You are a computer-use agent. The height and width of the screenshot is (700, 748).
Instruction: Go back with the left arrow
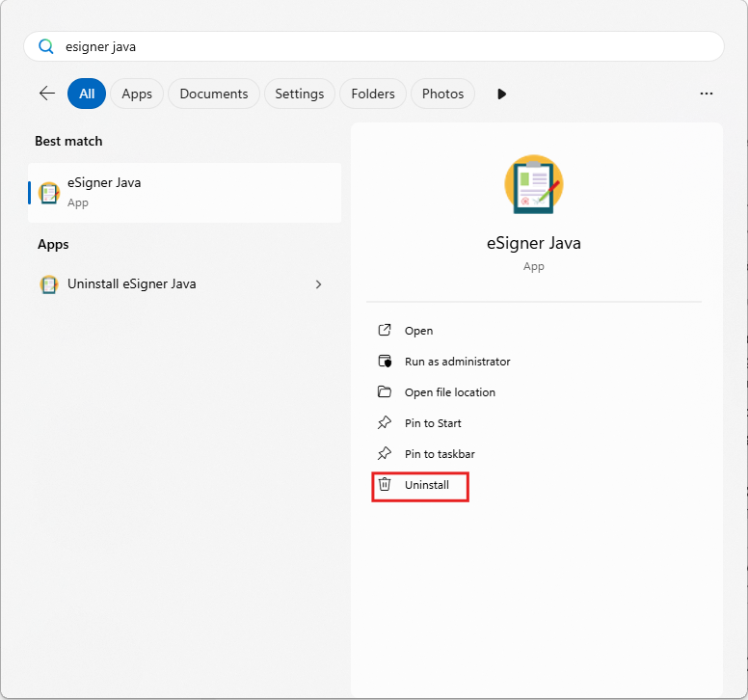[47, 94]
